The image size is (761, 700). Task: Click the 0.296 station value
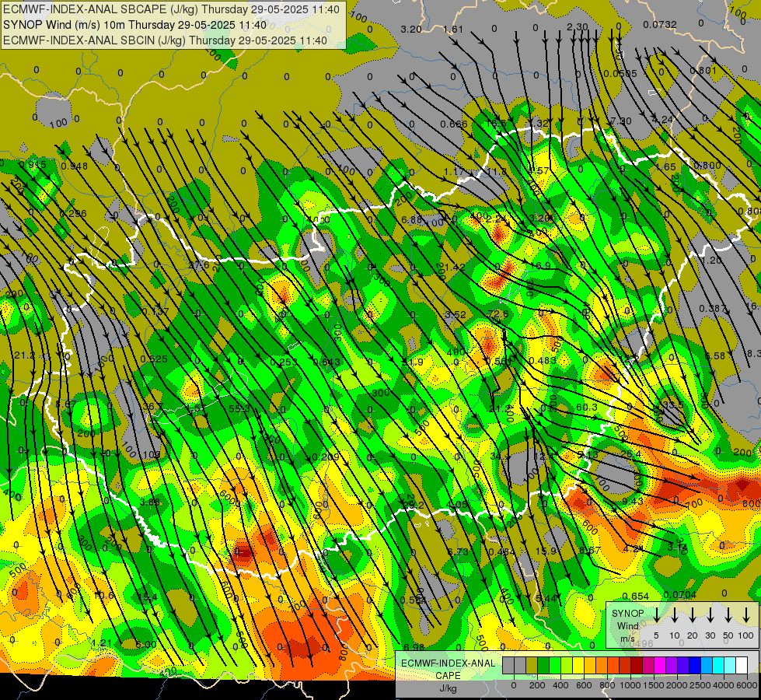click(x=73, y=214)
